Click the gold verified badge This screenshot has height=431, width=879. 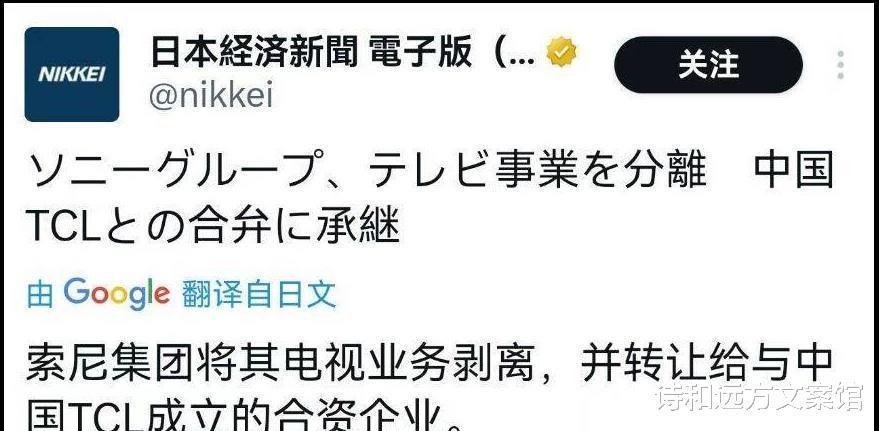[561, 53]
